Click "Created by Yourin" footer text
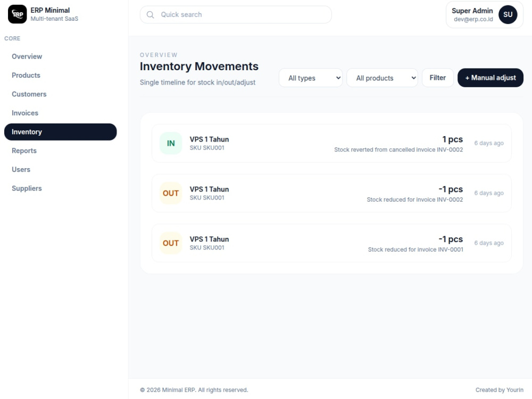 pos(499,390)
